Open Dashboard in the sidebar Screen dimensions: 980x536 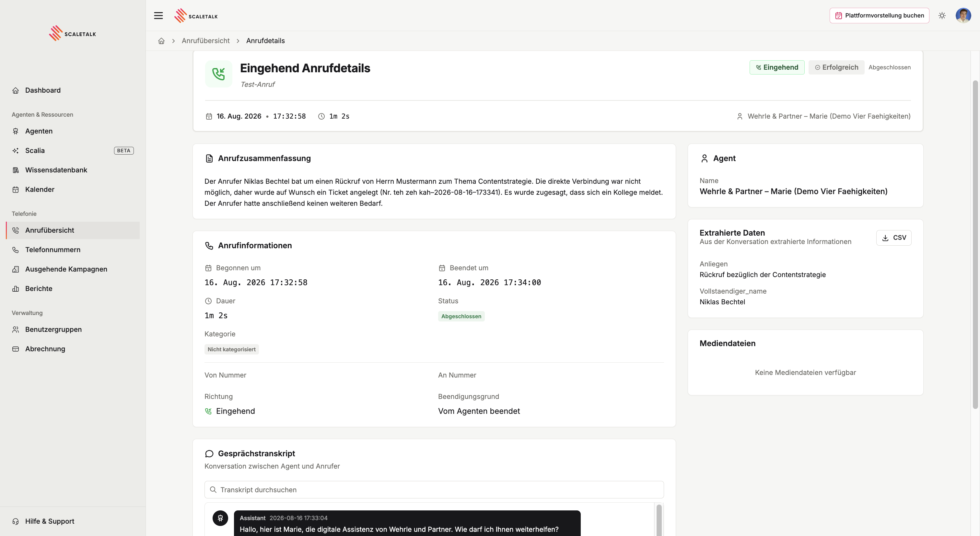pyautogui.click(x=73, y=90)
